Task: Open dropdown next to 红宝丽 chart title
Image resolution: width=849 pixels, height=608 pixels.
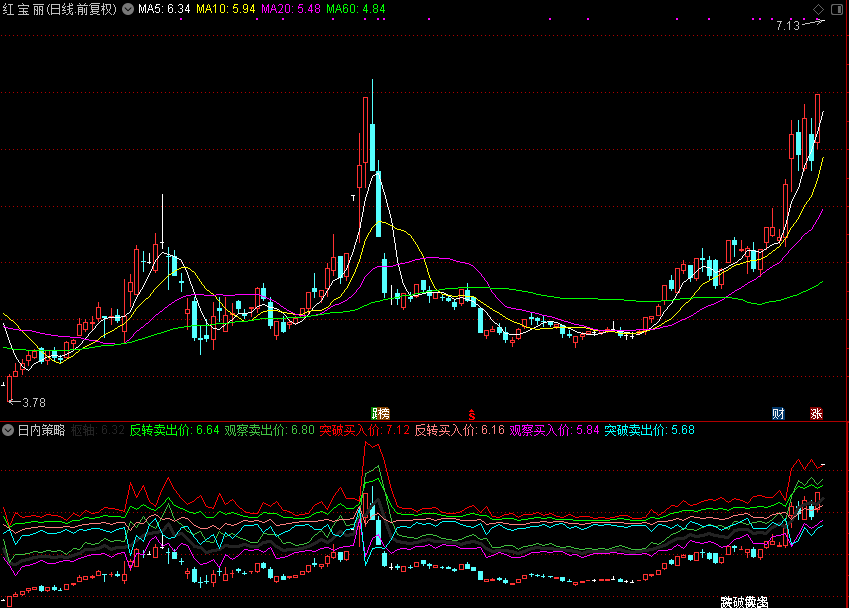Action: pyautogui.click(x=127, y=9)
